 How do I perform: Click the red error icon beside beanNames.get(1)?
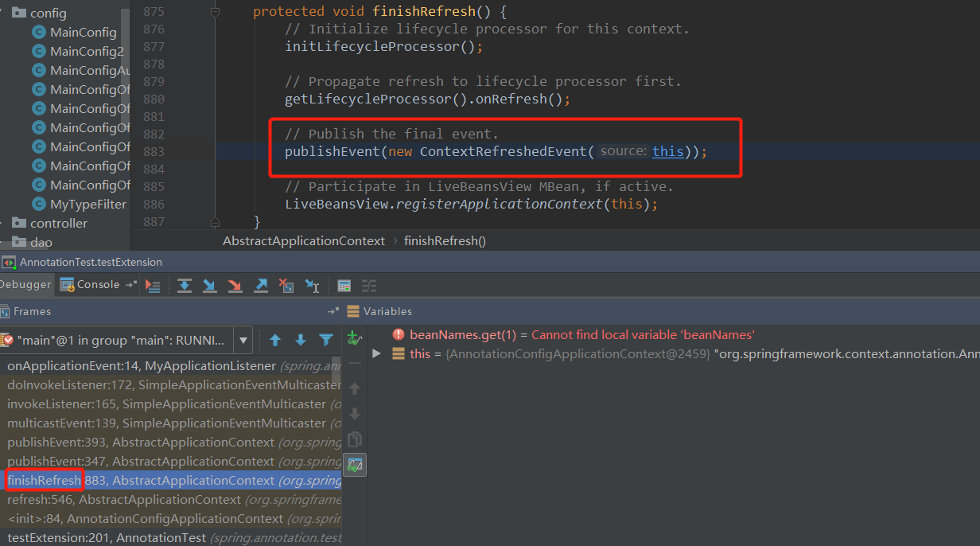398,334
